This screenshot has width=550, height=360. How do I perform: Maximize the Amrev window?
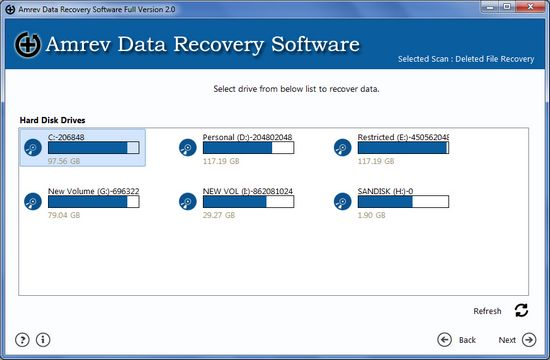[507, 7]
